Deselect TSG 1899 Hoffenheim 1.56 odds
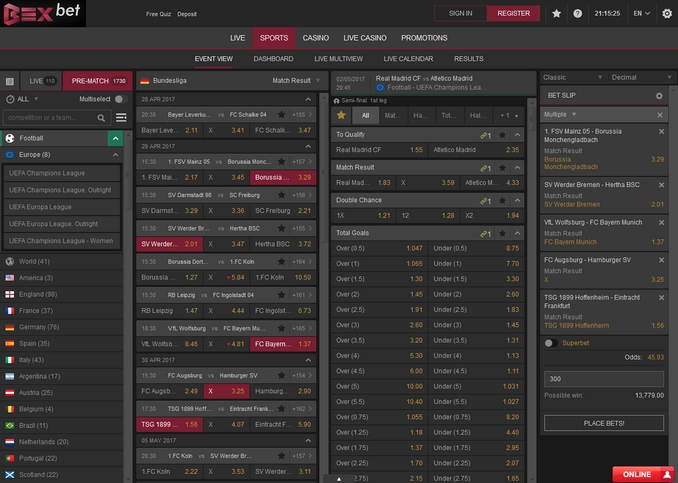 coord(169,425)
